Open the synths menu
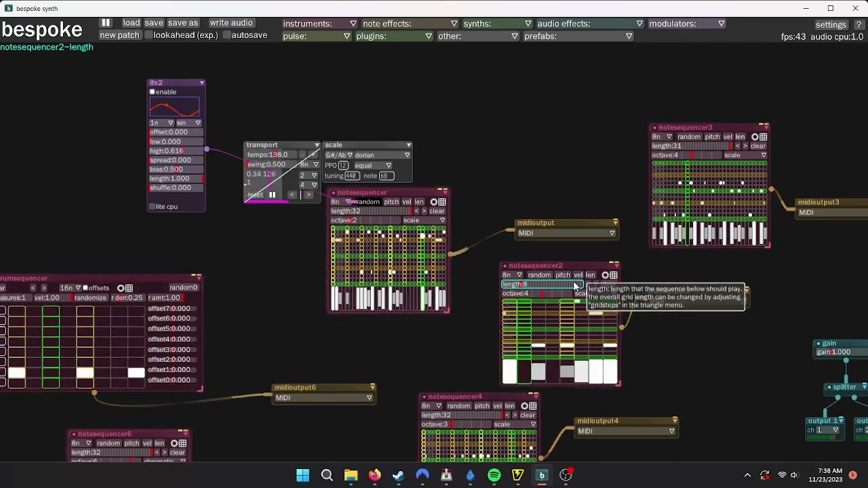 497,24
